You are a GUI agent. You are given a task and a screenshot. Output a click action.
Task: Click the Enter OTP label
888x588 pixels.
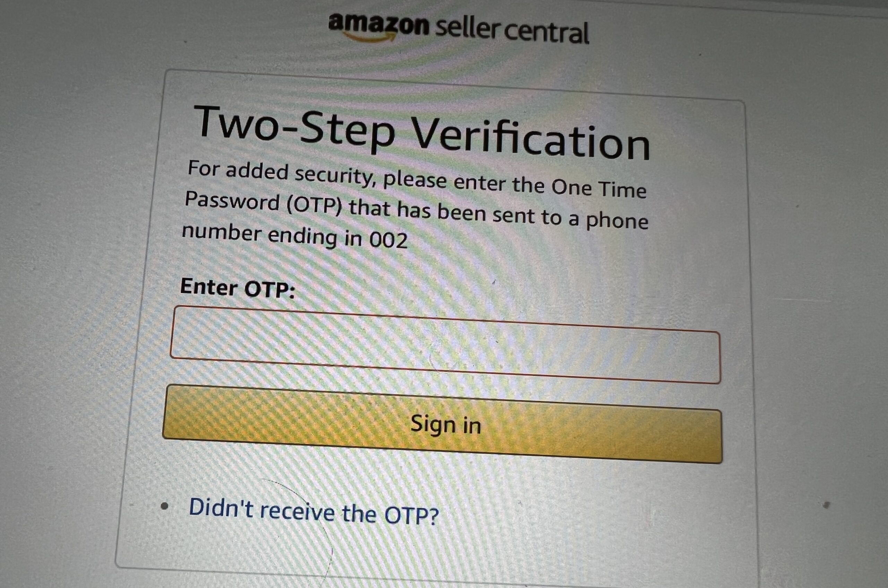pos(238,288)
